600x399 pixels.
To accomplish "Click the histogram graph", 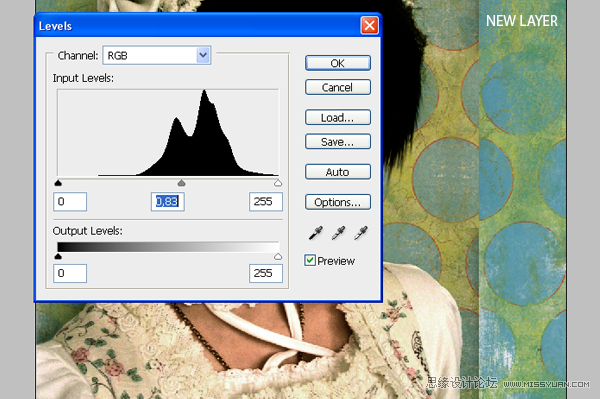I will [x=168, y=133].
